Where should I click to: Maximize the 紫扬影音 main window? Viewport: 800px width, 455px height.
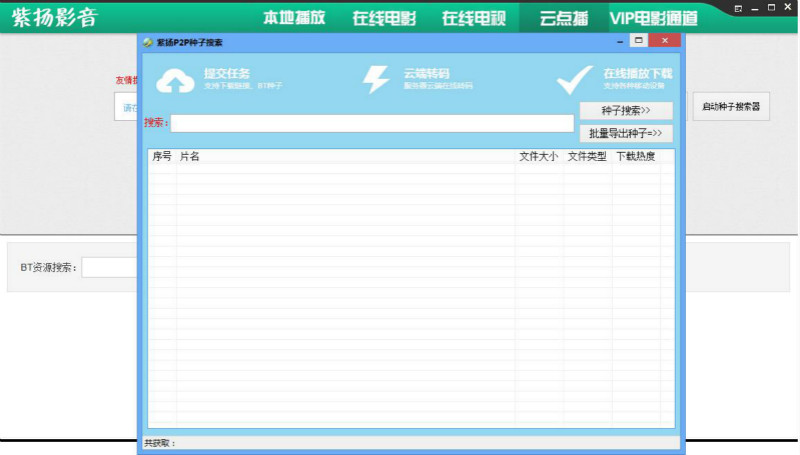pos(771,8)
